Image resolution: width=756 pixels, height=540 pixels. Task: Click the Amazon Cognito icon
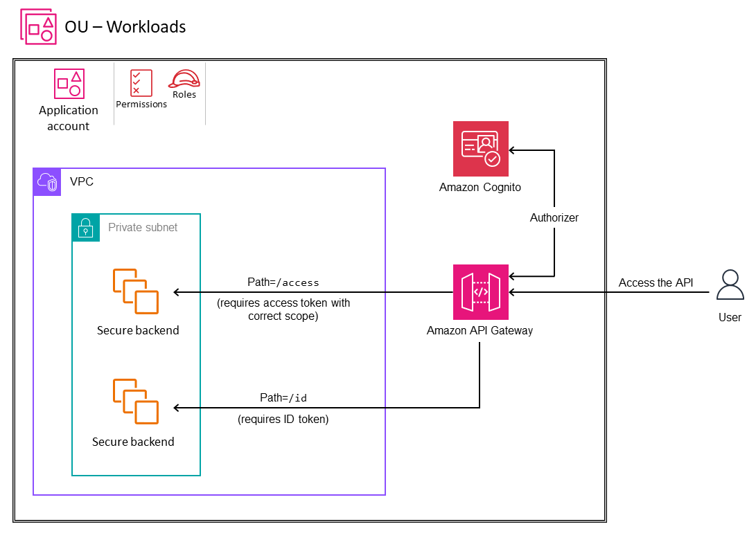pos(481,149)
